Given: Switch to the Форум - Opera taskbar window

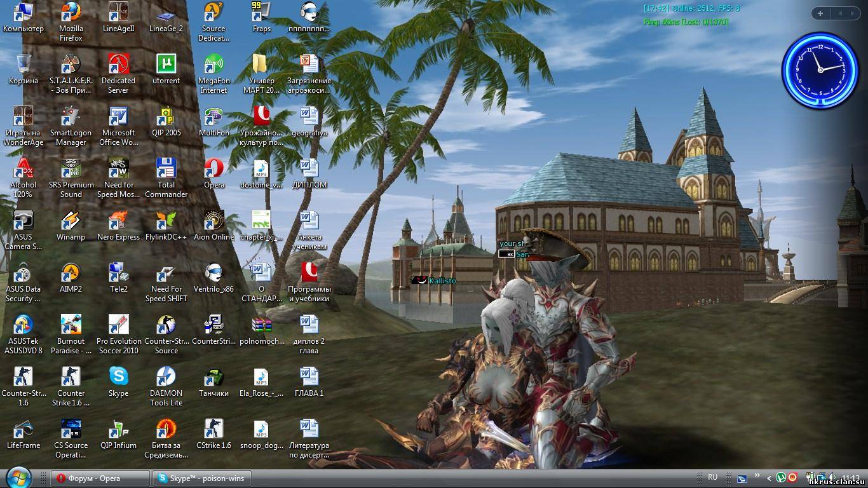Looking at the screenshot, I should [100, 478].
